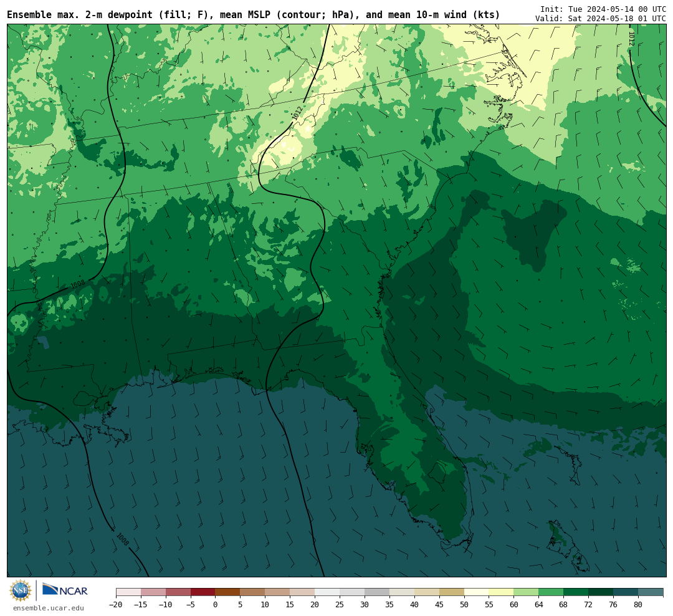The width and height of the screenshot is (673, 616).
Task: Pick the 20 to 25 colorbar swatch
Action: point(328,592)
